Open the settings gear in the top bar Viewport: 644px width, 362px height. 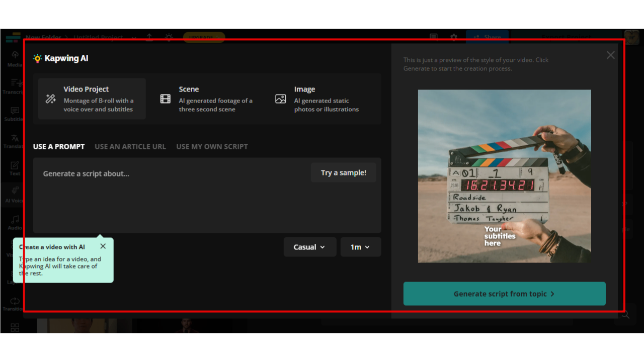point(453,37)
